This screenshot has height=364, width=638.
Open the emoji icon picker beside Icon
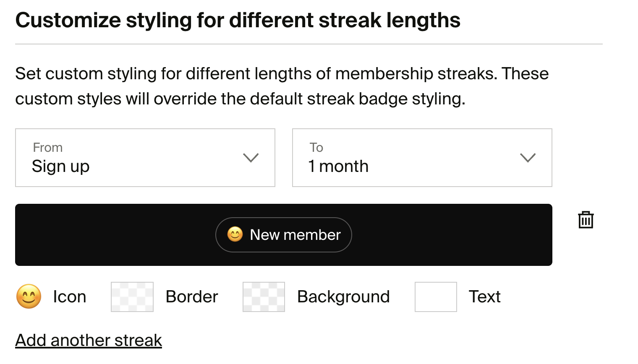click(29, 296)
